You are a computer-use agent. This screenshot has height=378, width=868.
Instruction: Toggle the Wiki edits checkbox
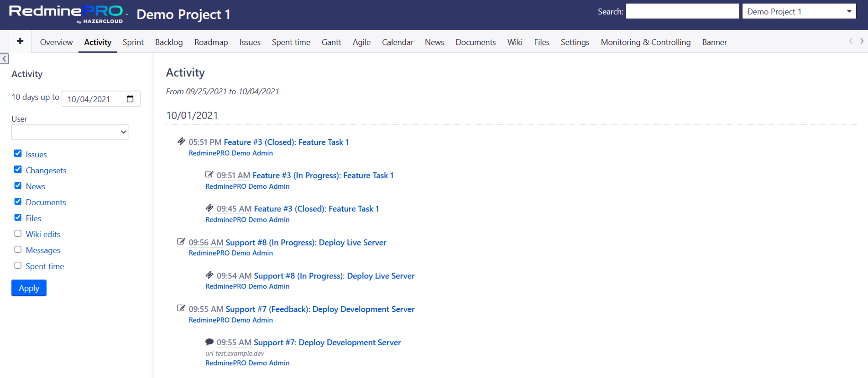(x=18, y=233)
